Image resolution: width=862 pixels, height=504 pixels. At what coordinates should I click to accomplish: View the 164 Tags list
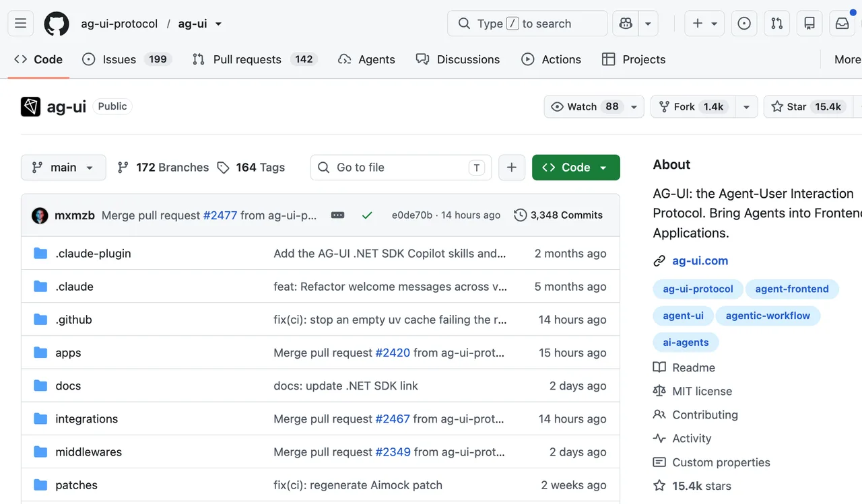coord(251,168)
